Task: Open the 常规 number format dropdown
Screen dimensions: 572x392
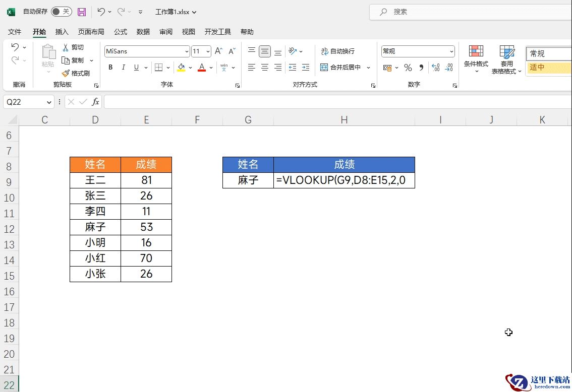Action: point(451,51)
